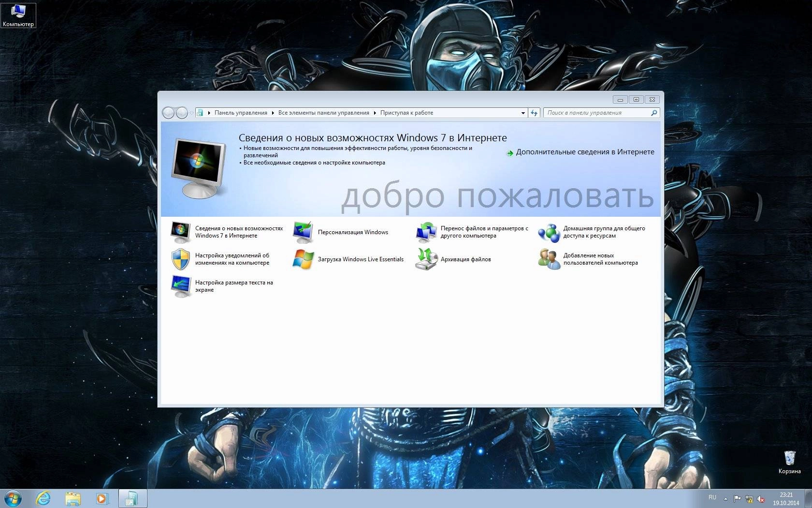Open the Windows Start button
This screenshot has width=812, height=508.
tap(13, 498)
